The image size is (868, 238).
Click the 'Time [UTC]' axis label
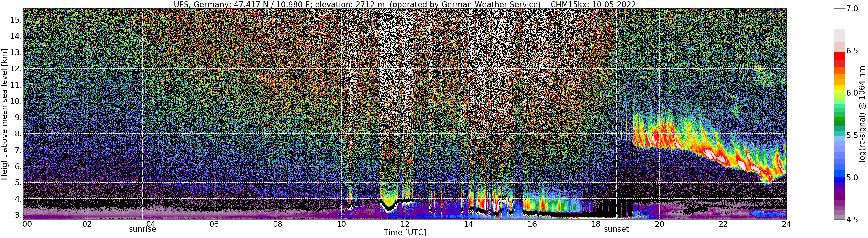pyautogui.click(x=405, y=233)
